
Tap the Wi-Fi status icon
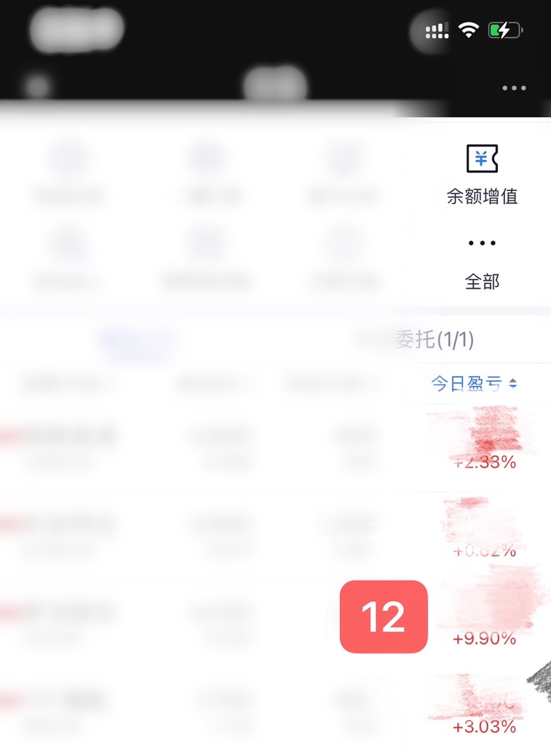(468, 31)
